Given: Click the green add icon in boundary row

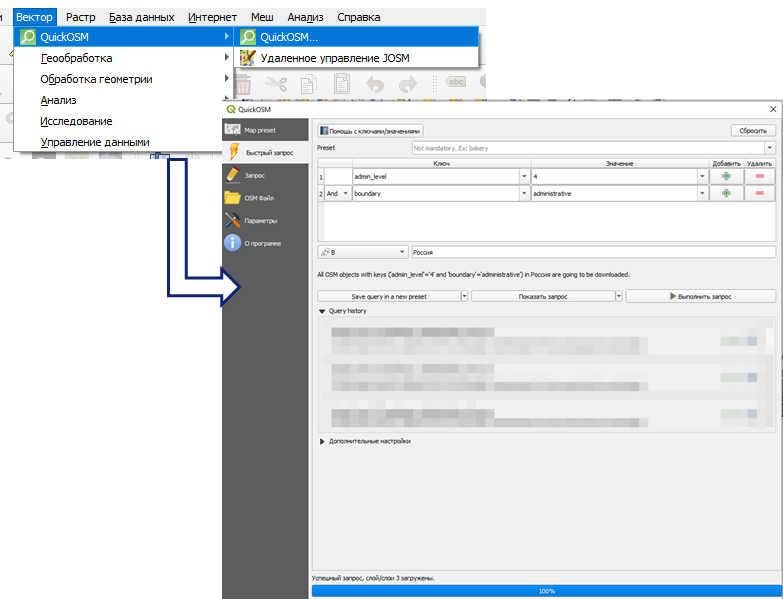Looking at the screenshot, I should tap(726, 193).
